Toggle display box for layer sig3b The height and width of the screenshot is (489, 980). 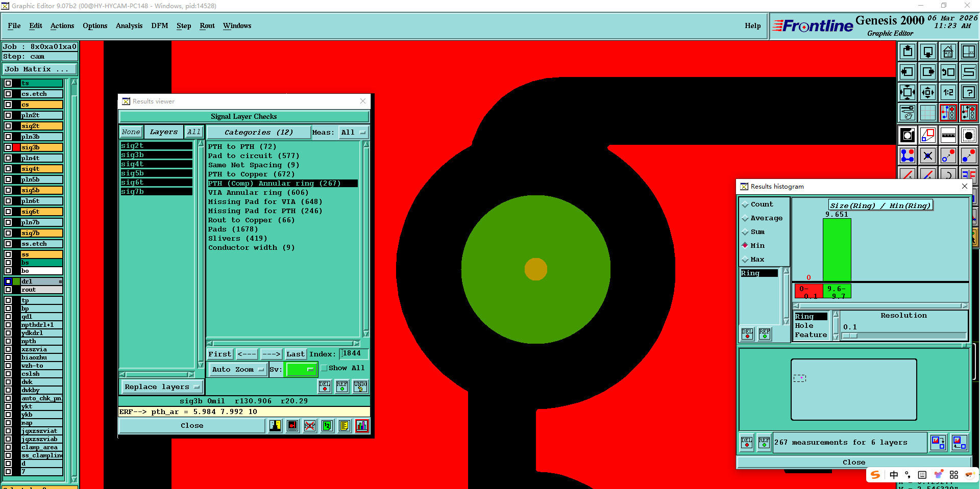click(x=8, y=147)
